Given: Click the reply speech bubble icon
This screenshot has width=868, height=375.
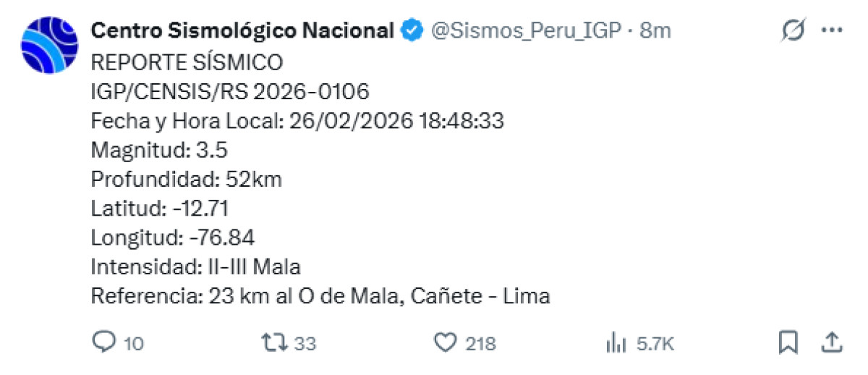Looking at the screenshot, I should 104,342.
